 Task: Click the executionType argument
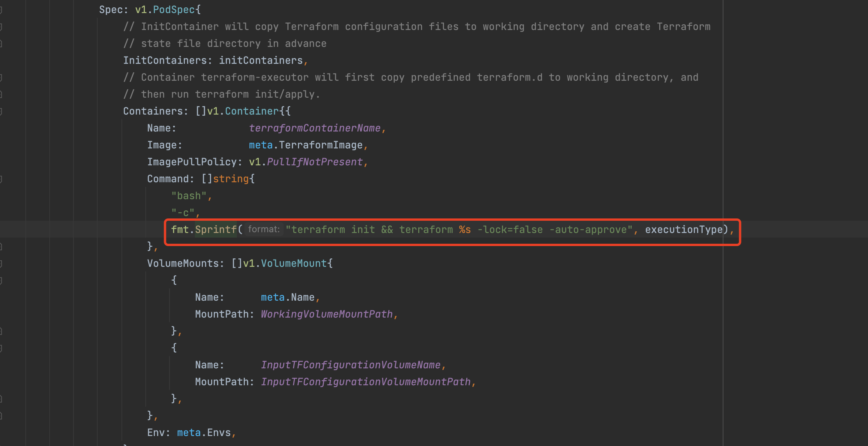684,230
